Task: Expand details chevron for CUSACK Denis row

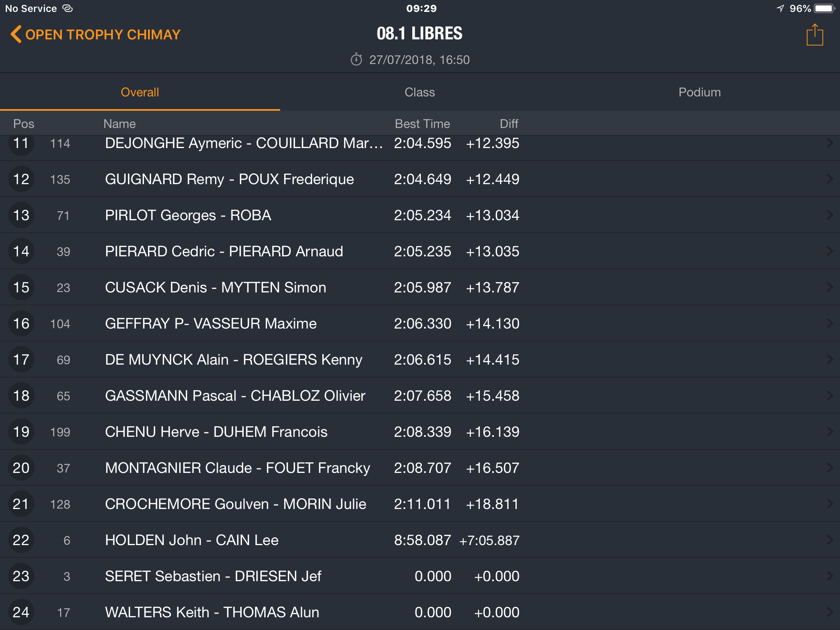Action: (829, 288)
